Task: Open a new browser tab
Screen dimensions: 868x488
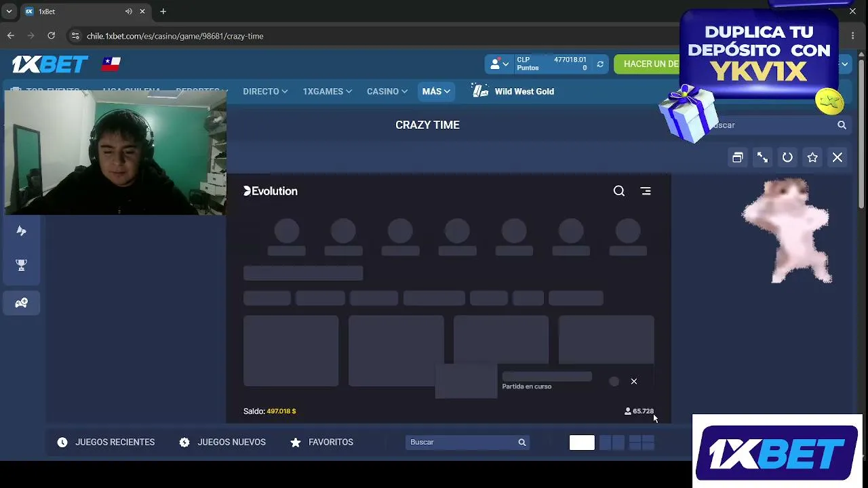Action: coord(163,12)
